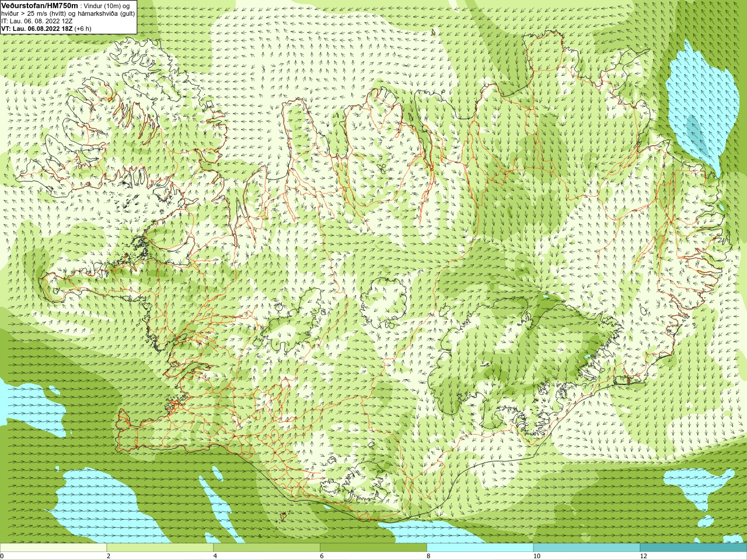The image size is (747, 560).
Task: Click the 0–2 m/s pale yellow legend swatch
Action: [x=53, y=548]
